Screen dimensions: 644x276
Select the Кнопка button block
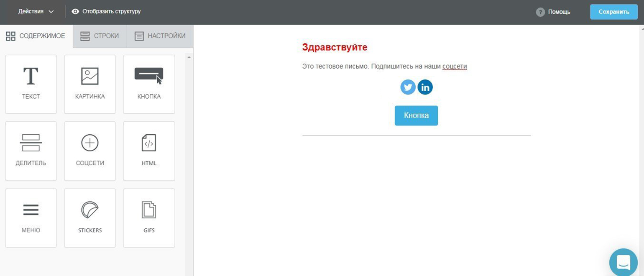149,84
